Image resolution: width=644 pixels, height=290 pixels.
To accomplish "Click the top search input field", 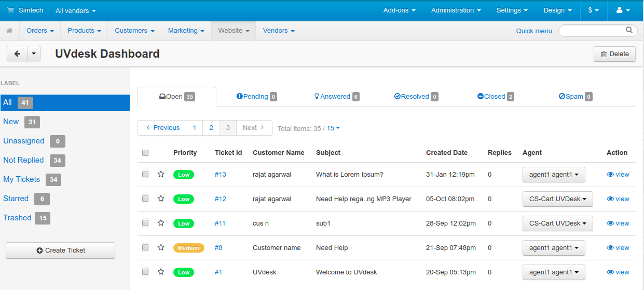I will (598, 31).
